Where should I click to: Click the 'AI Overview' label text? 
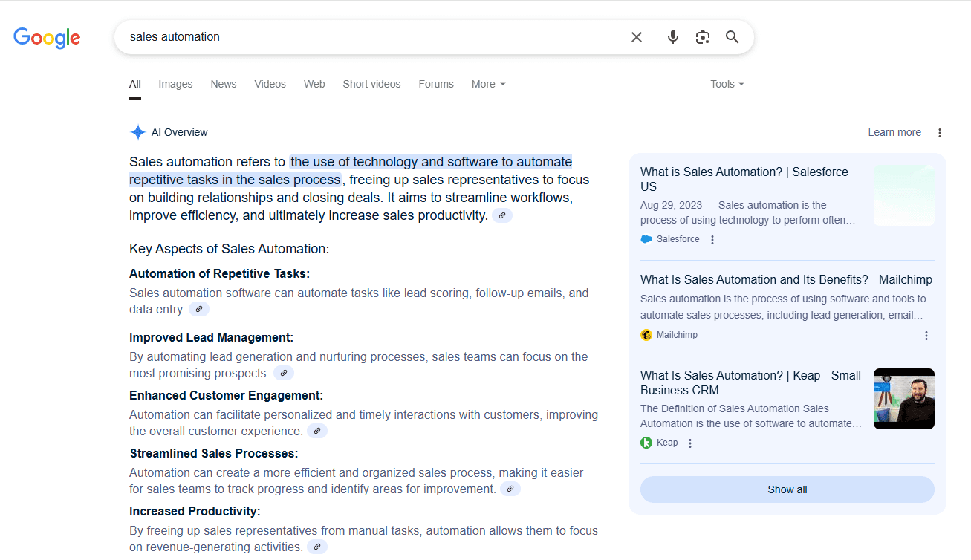pyautogui.click(x=179, y=132)
